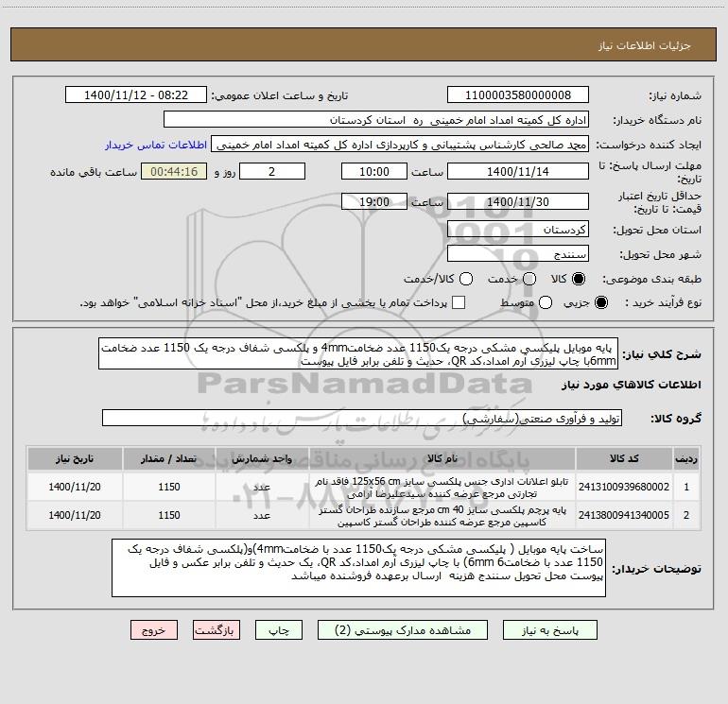Open buyer contact info link
This screenshot has width=728, height=704.
(x=156, y=145)
